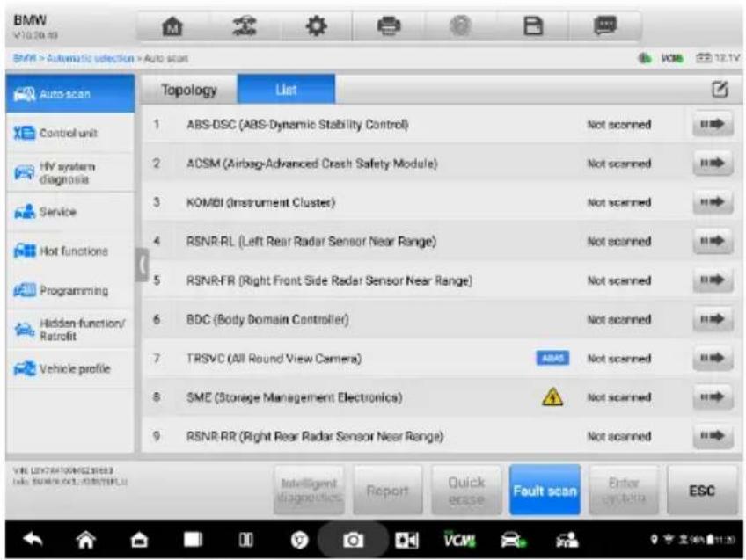
Task: Select KOMBI (Instrument Cluster) row
Action: coord(442,202)
